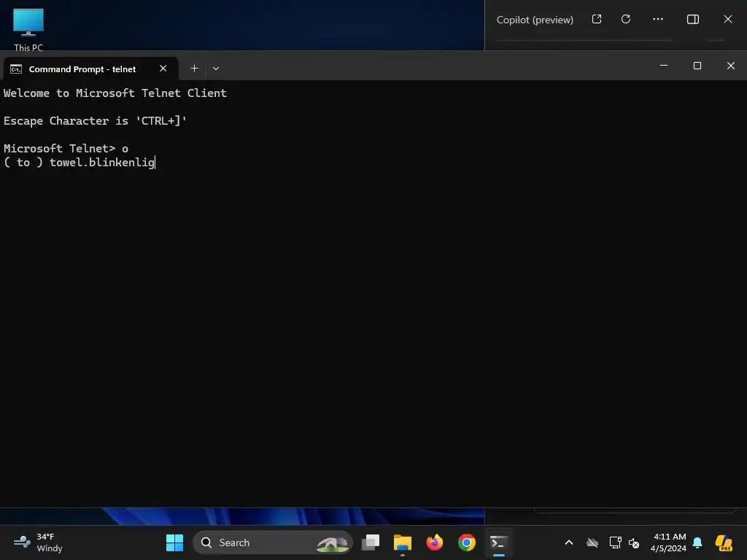Image resolution: width=747 pixels, height=560 pixels.
Task: Click the Escape Character is 'CTRL+]' line
Action: pos(95,121)
